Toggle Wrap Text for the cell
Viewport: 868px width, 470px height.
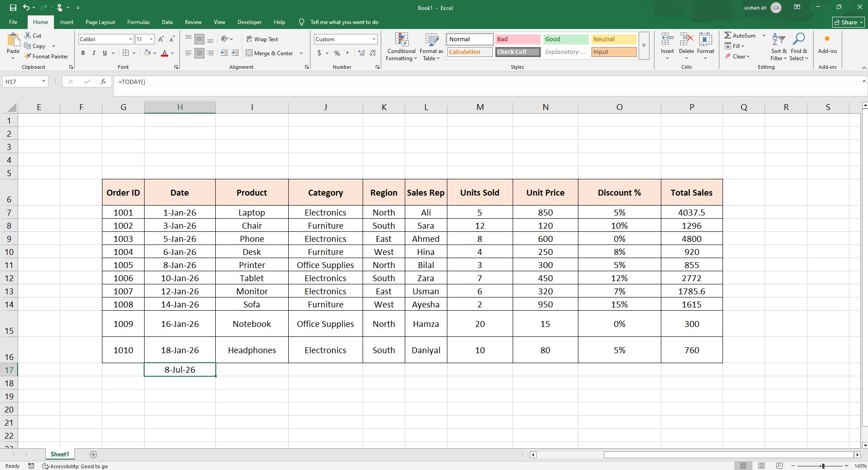coord(262,39)
